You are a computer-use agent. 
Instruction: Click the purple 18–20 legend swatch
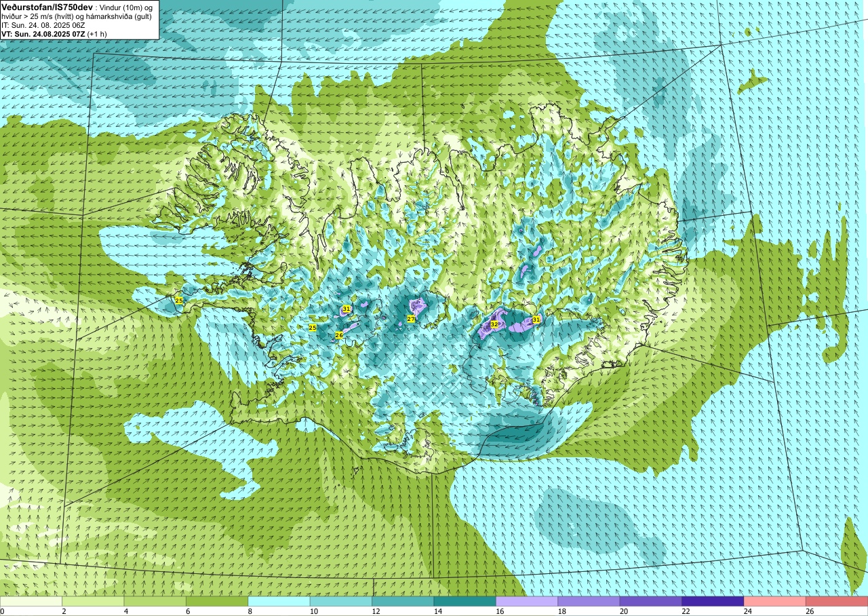click(x=589, y=601)
